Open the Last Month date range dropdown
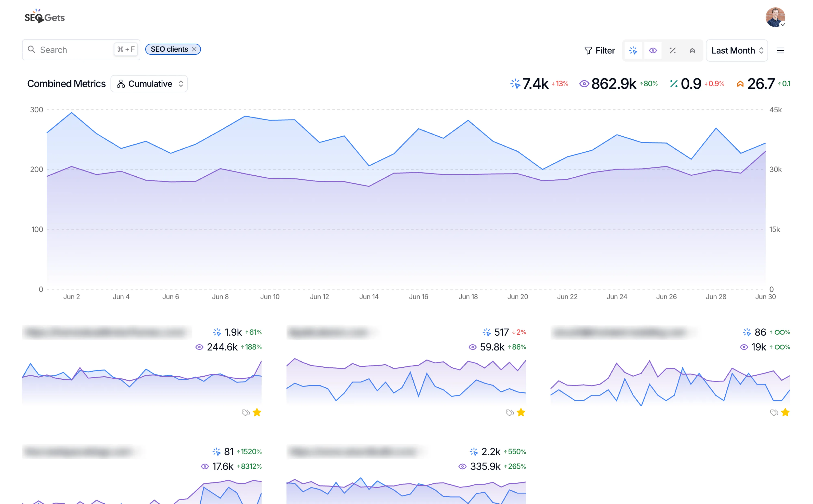 click(x=736, y=50)
